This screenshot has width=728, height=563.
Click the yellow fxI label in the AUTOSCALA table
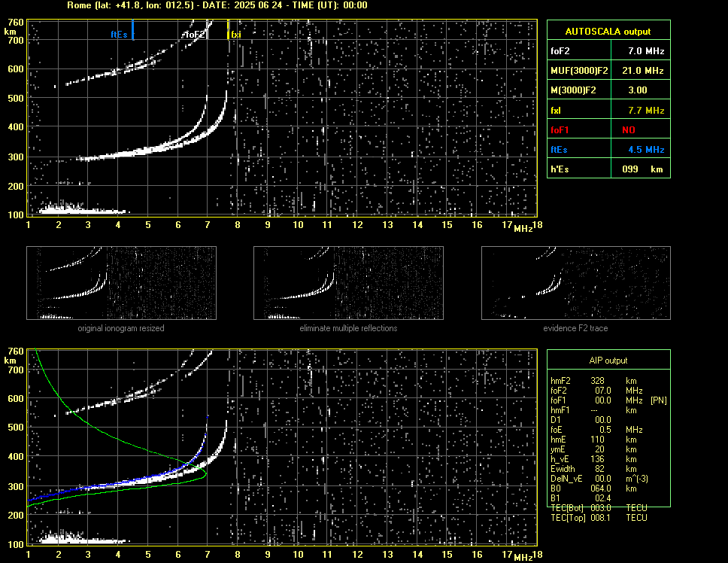(555, 111)
